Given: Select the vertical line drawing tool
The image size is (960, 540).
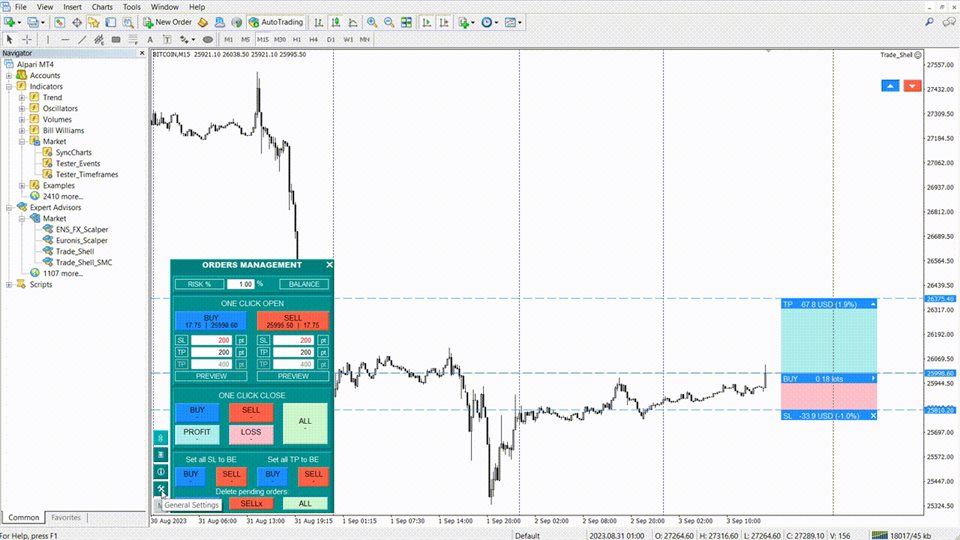Looking at the screenshot, I should click(47, 39).
